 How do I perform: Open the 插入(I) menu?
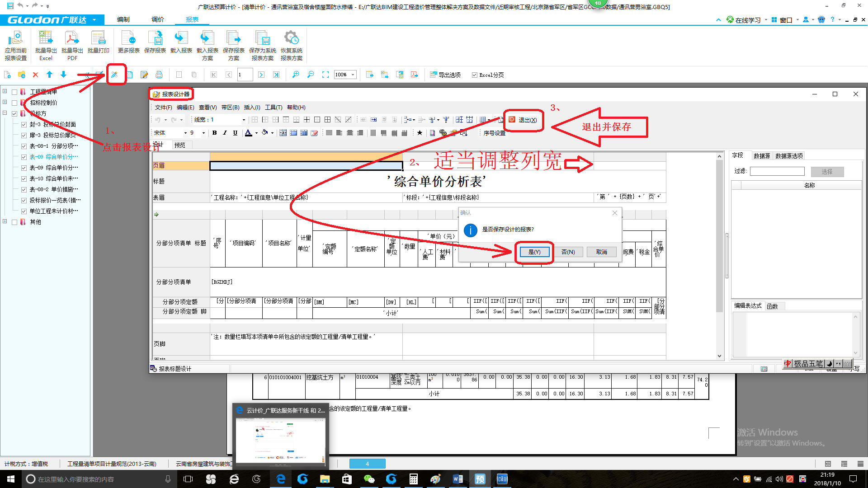click(x=252, y=108)
